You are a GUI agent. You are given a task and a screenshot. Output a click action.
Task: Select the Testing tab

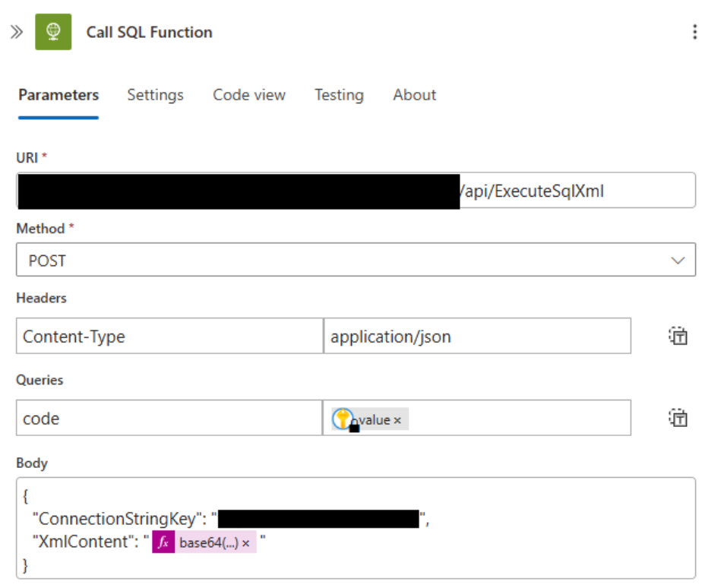pos(339,95)
